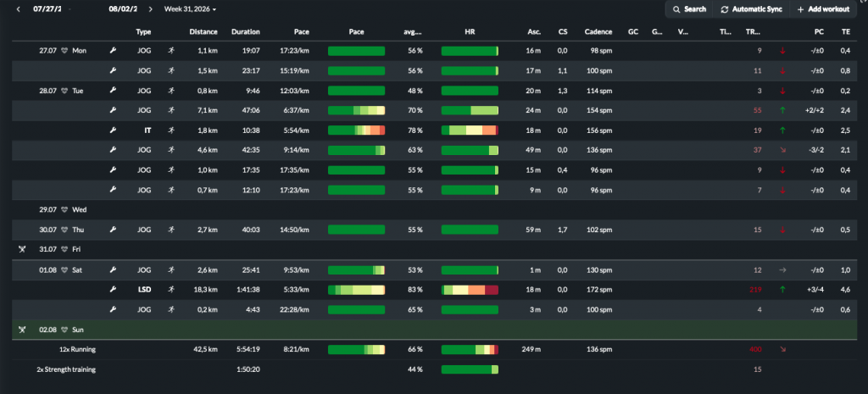
Task: Click the HR zone bar of the LSD row
Action: (x=470, y=290)
